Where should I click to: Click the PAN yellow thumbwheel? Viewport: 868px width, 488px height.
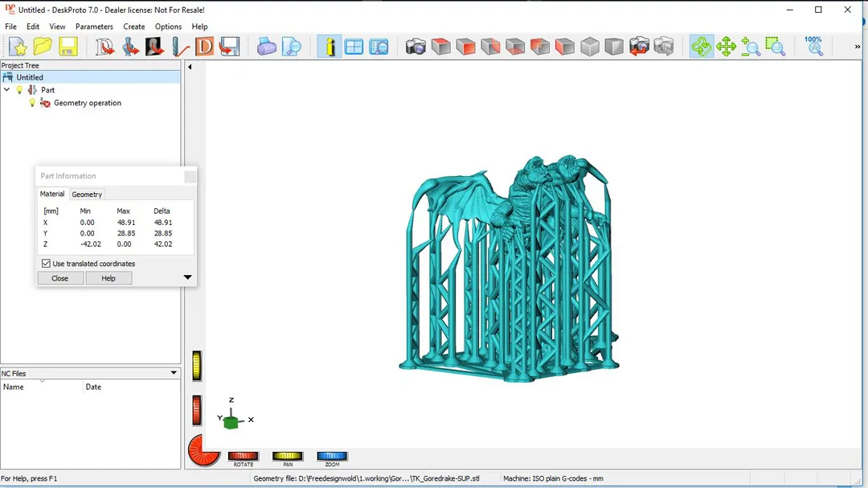click(x=287, y=456)
